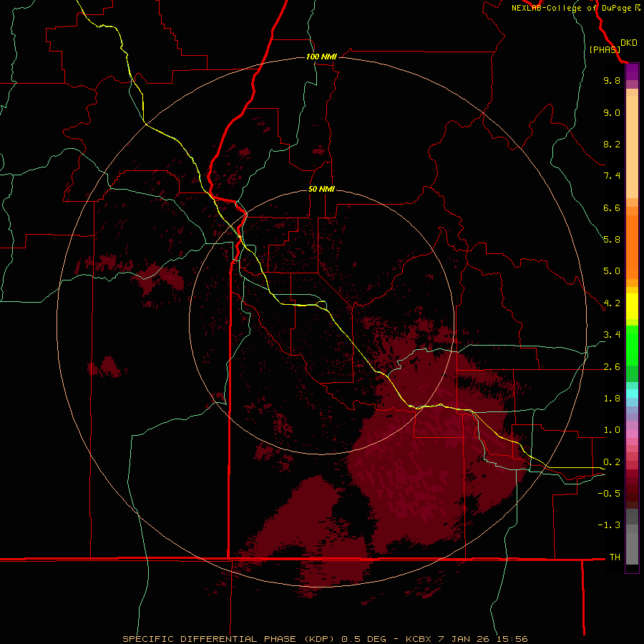Screen dimensions: 644x644
Task: Select the 5.8 scale value
Action: click(x=612, y=239)
